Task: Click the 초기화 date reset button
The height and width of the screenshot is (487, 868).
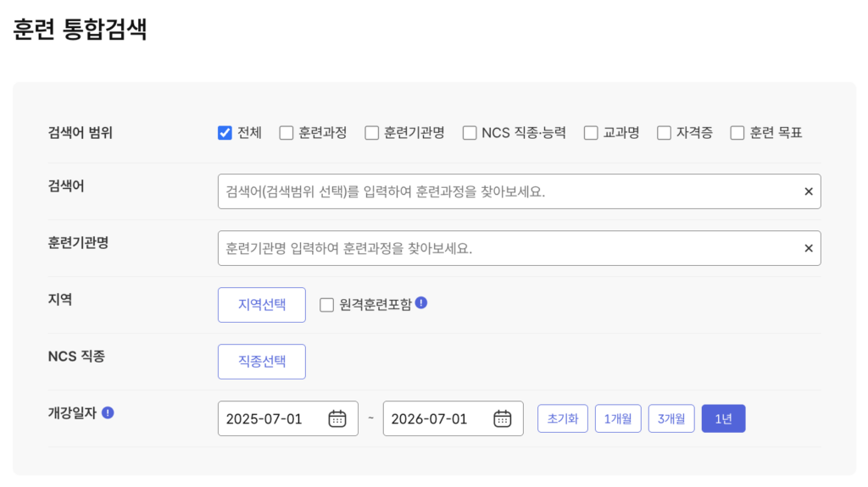Action: click(563, 418)
